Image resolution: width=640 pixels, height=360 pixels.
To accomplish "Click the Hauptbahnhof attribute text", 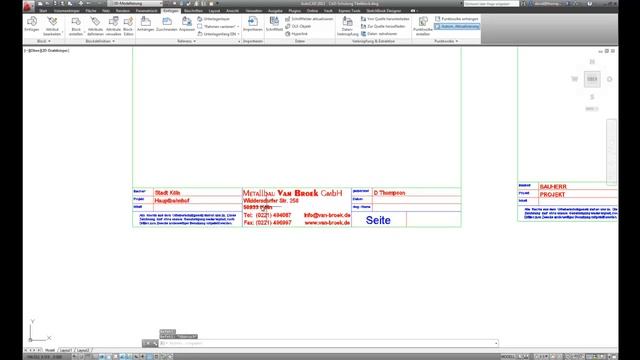I will coord(172,200).
